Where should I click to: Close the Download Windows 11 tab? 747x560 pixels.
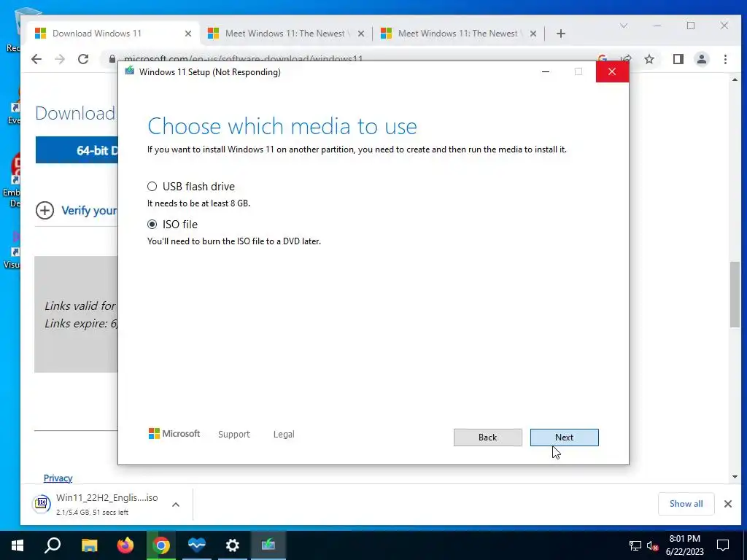(x=188, y=34)
